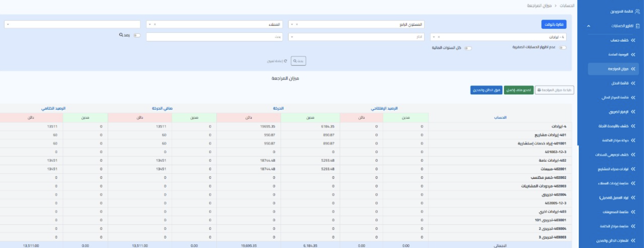Screen dimensions: 644x248
Task: Click the green تصدير ملف إكسل button
Action: pos(518,90)
